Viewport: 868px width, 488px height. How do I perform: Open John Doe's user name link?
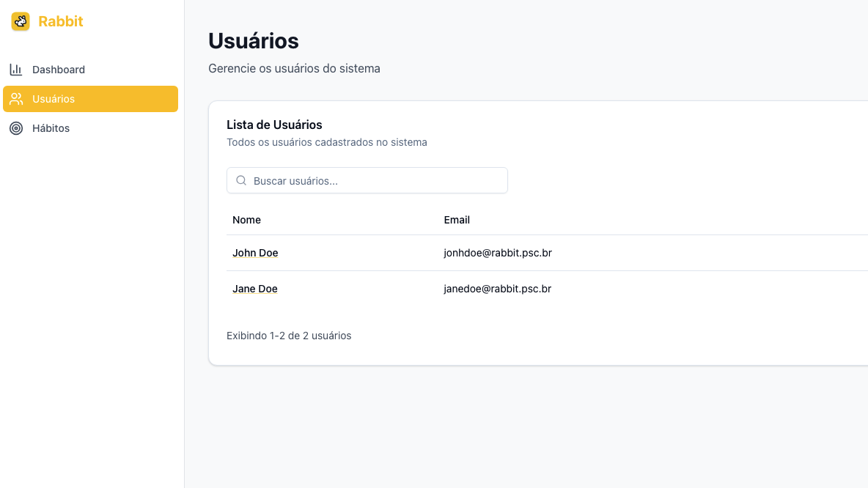tap(255, 253)
